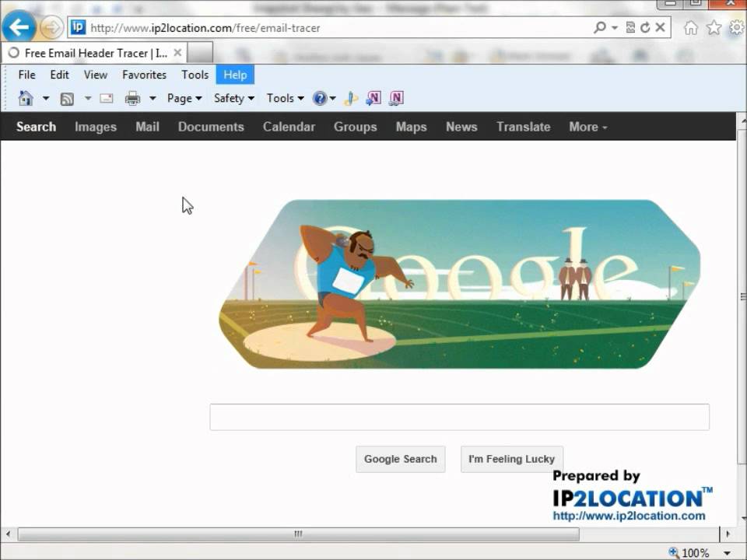This screenshot has width=747, height=560.
Task: Click the Read Mail envelope icon
Action: pos(107,99)
